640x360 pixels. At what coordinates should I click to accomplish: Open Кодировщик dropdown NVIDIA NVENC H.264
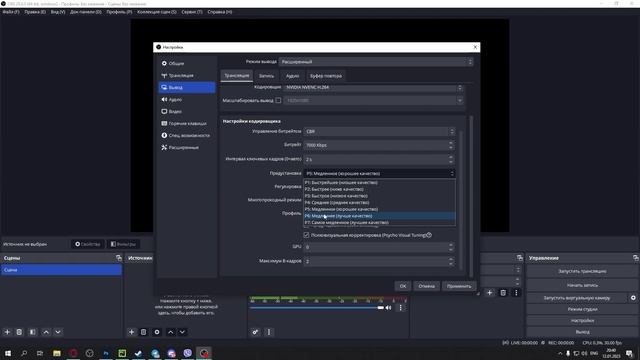pyautogui.click(x=373, y=87)
